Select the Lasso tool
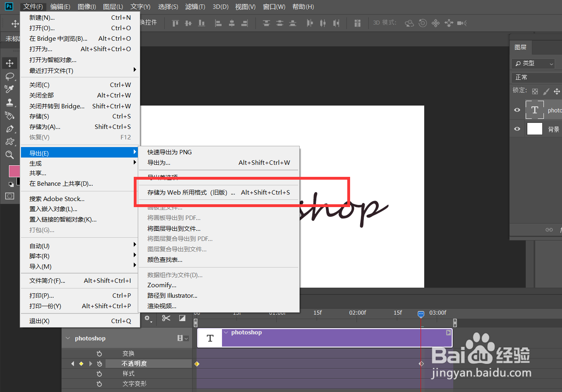562x392 pixels. point(10,77)
